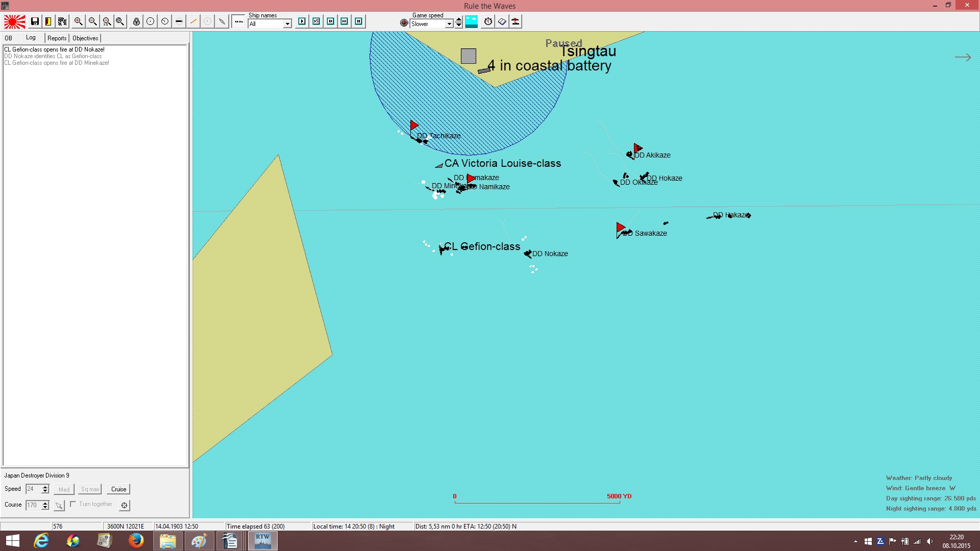Click the crosshair button beside Turn together
The image size is (980, 551).
124,506
